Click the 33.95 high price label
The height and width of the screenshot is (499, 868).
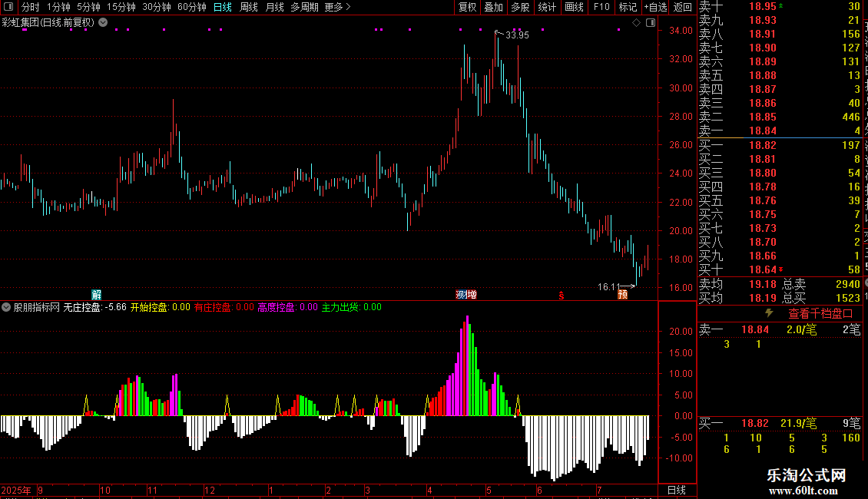(517, 35)
